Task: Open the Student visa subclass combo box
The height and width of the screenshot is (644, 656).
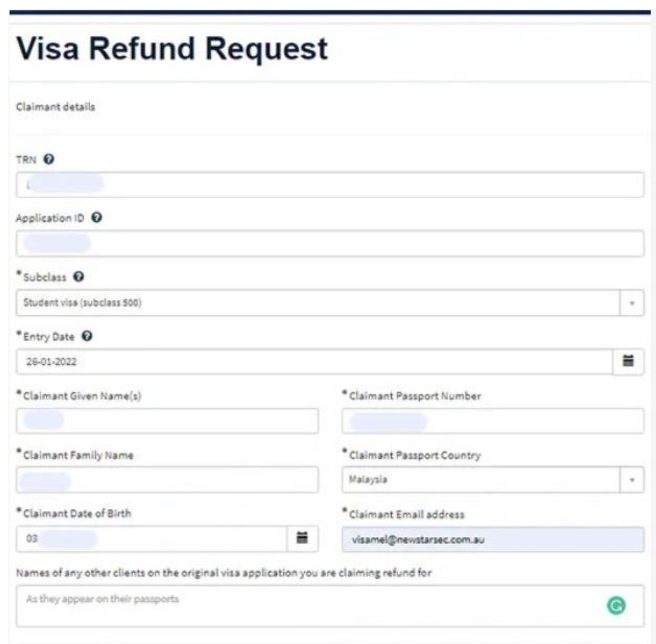Action: pyautogui.click(x=313, y=303)
